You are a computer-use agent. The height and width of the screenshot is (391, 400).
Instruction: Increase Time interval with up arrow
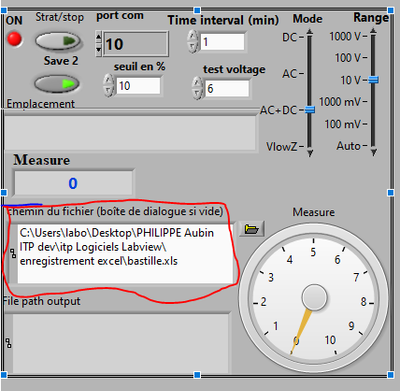193,36
